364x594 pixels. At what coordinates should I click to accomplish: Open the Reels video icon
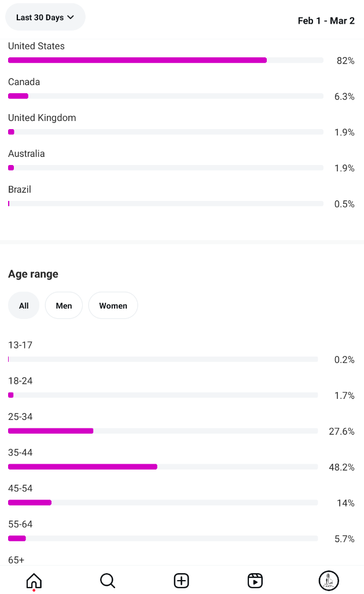[x=255, y=580]
